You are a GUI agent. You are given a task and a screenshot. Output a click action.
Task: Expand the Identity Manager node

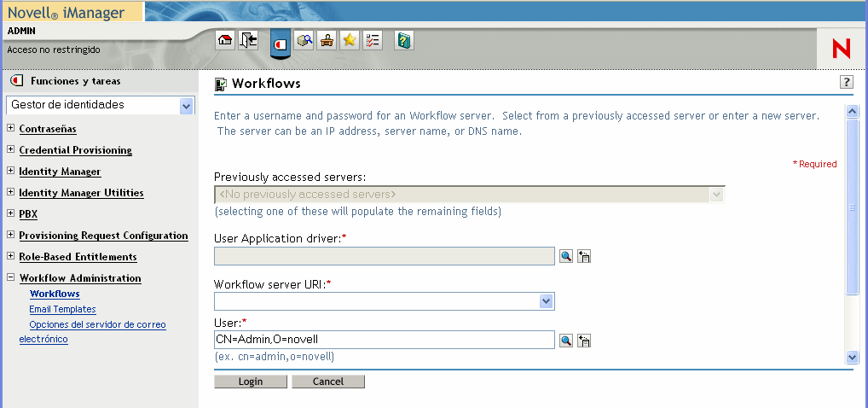[x=10, y=171]
